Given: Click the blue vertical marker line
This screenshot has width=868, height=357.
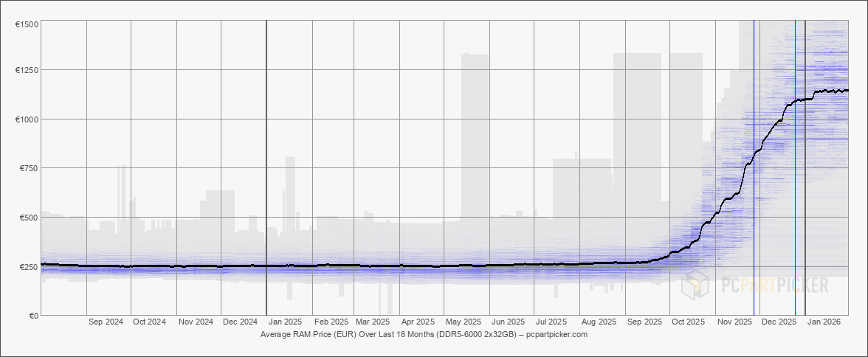Looking at the screenshot, I should pyautogui.click(x=754, y=167).
